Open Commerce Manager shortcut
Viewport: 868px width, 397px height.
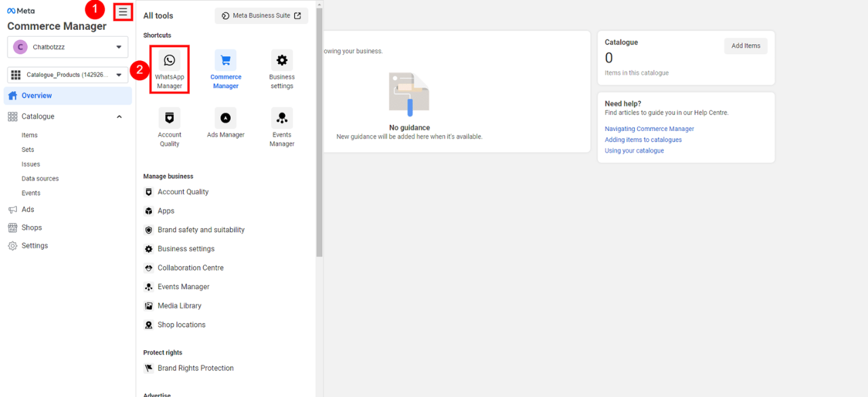click(x=226, y=69)
